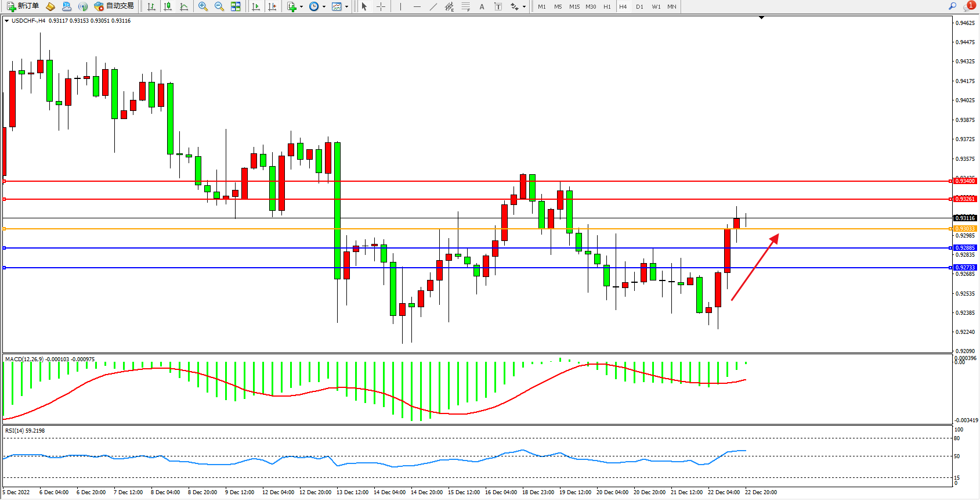Pick the Fibonacci retracement tool
The width and height of the screenshot is (980, 500).
pyautogui.click(x=465, y=6)
